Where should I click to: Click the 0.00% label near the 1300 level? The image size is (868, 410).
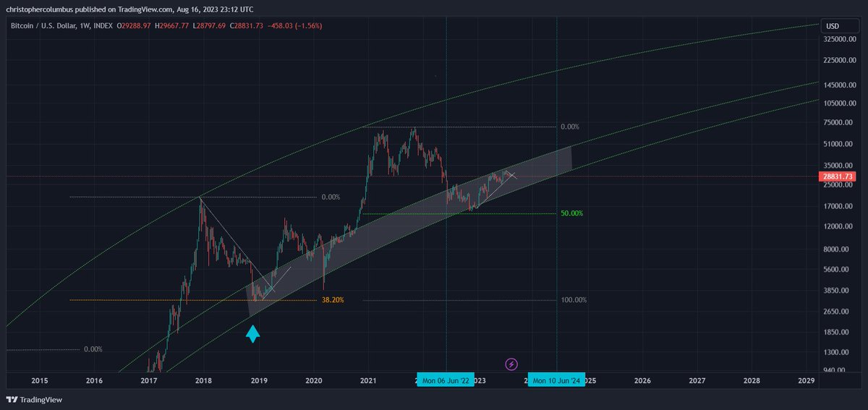click(x=93, y=349)
